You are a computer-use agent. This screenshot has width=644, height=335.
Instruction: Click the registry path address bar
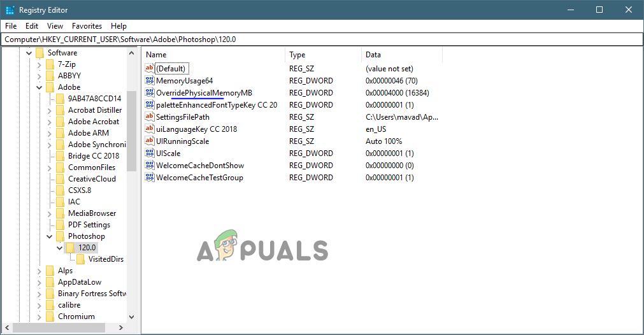click(322, 39)
